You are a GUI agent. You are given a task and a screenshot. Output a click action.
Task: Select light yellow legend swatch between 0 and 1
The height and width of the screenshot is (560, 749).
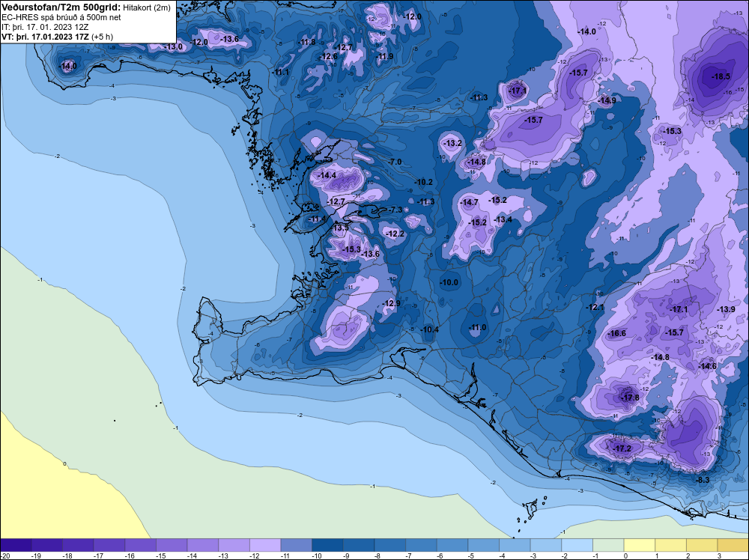(639, 545)
